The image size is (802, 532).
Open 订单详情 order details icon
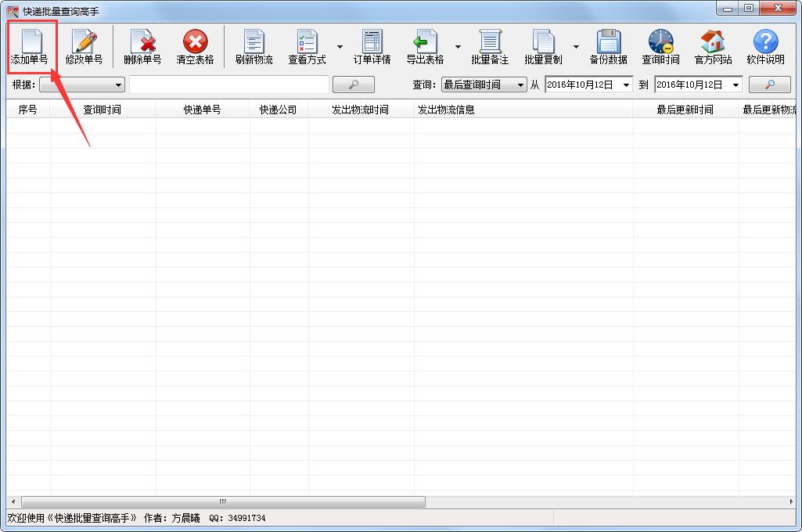371,45
